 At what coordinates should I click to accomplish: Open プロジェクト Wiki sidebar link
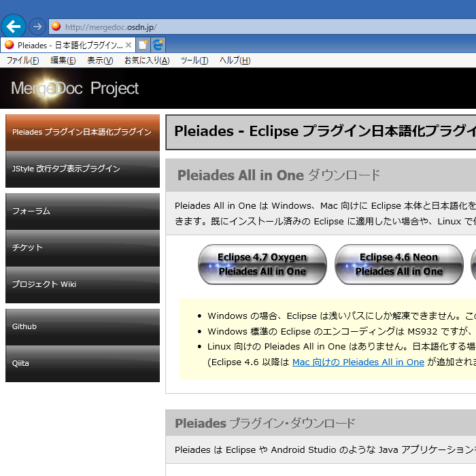[82, 285]
